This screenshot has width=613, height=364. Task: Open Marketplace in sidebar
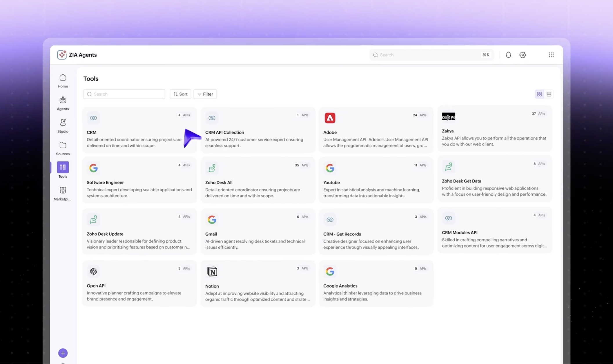63,193
